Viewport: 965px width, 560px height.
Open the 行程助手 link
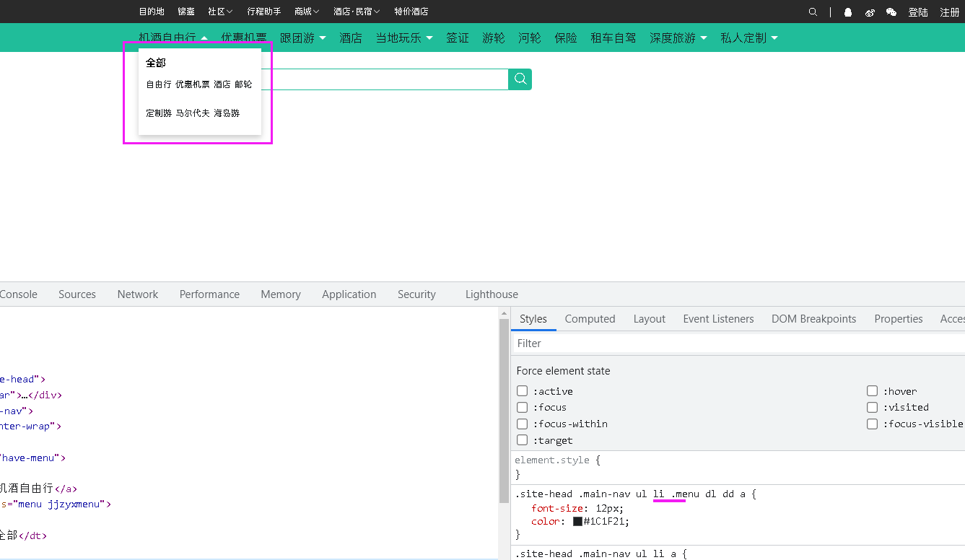(x=264, y=12)
